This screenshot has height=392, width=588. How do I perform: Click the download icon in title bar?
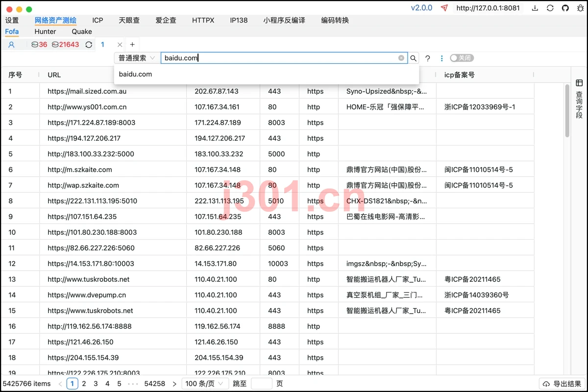[535, 8]
